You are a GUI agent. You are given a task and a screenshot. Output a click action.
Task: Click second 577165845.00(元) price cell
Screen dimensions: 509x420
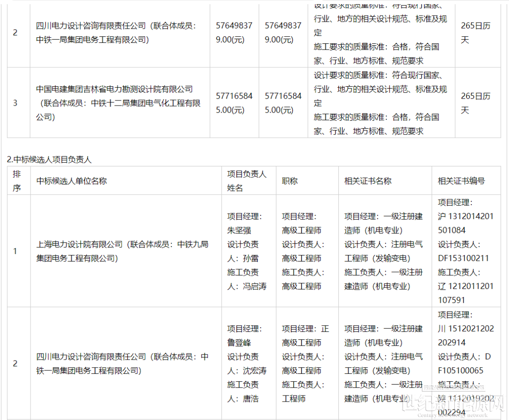[x=283, y=103]
